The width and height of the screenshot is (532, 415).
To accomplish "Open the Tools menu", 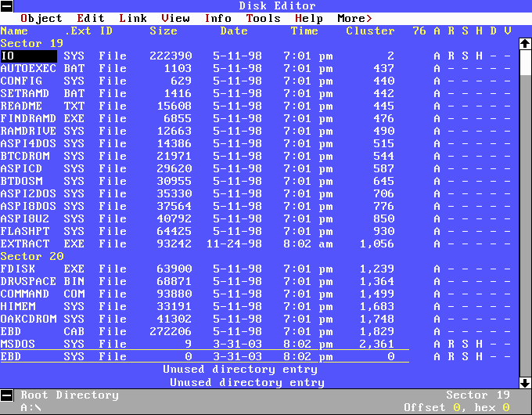I will coord(264,18).
